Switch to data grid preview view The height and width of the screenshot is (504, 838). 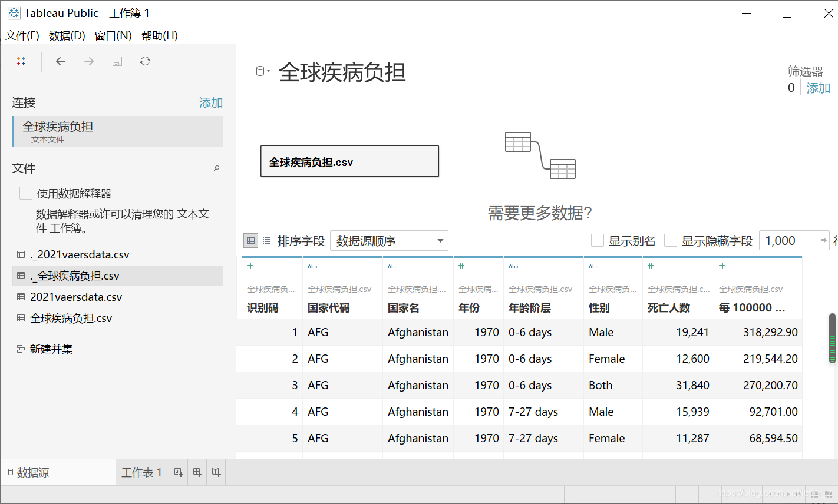tap(251, 240)
